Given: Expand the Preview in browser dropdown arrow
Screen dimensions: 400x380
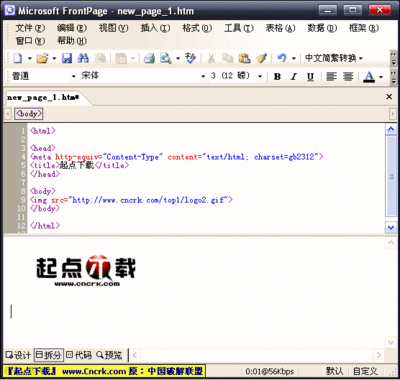Looking at the screenshot, I should tap(178, 59).
